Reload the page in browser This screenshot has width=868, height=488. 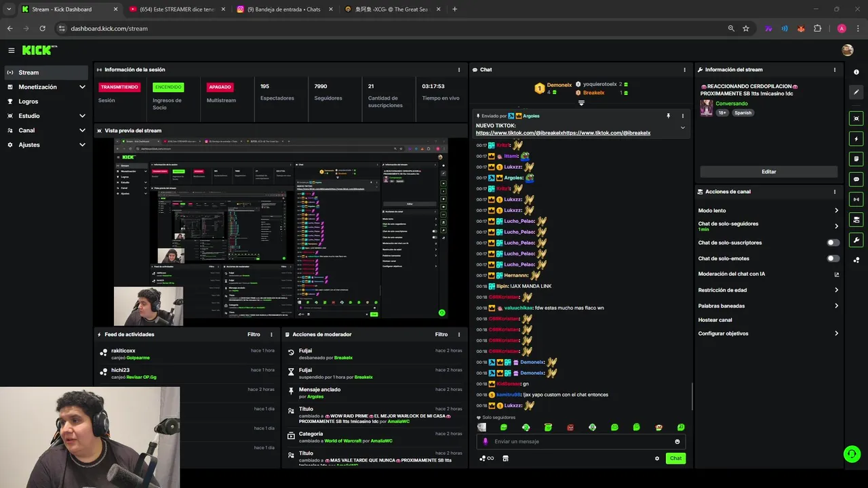coord(42,28)
